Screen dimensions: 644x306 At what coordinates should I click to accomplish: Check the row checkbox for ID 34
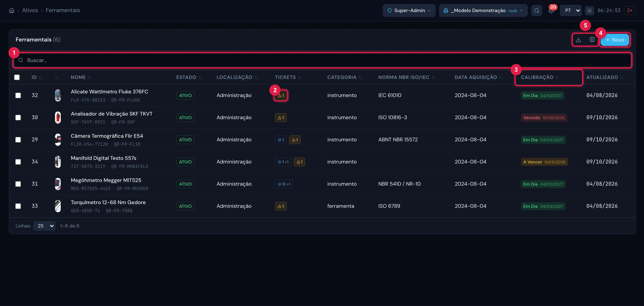(18, 162)
